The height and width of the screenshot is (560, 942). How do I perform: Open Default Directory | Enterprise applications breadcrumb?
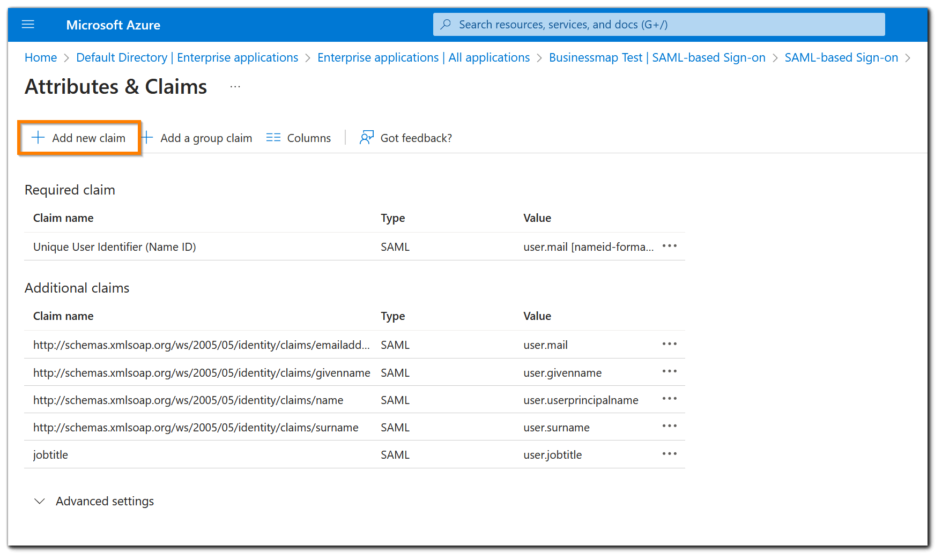[187, 57]
